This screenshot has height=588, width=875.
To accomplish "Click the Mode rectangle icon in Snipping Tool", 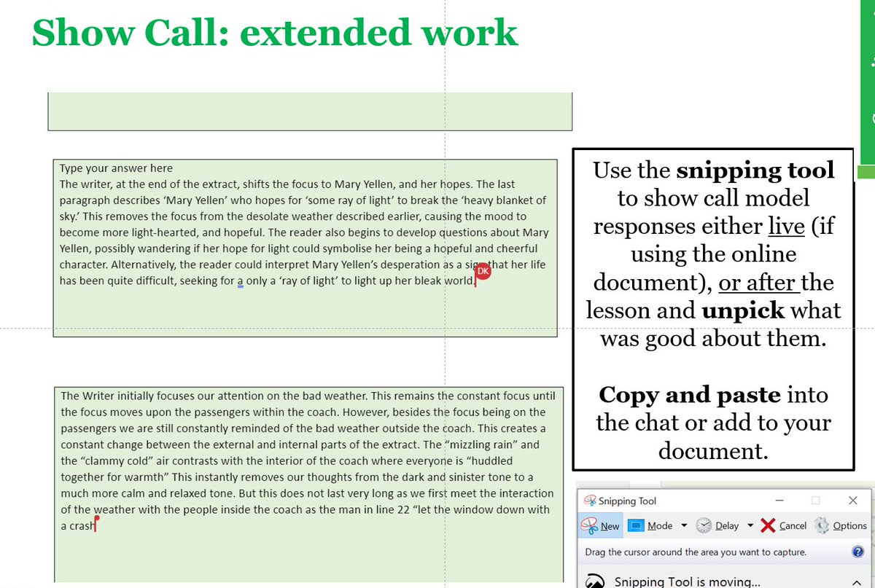I will tap(636, 525).
